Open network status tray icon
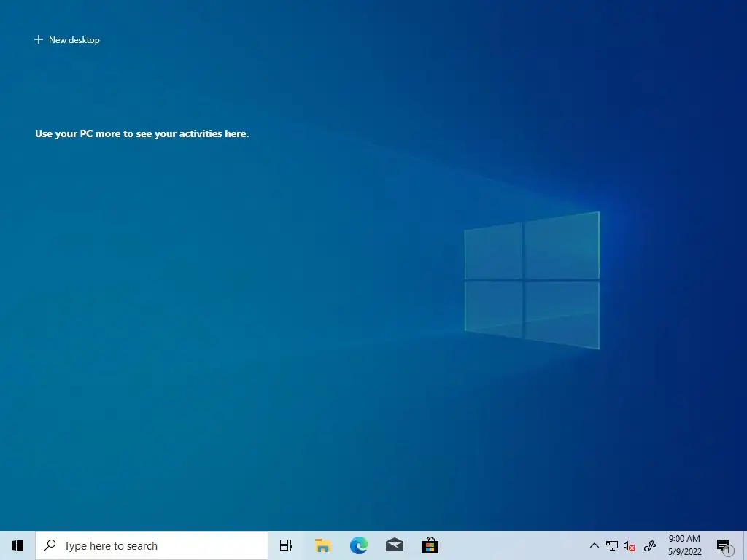This screenshot has width=747, height=560. click(612, 545)
